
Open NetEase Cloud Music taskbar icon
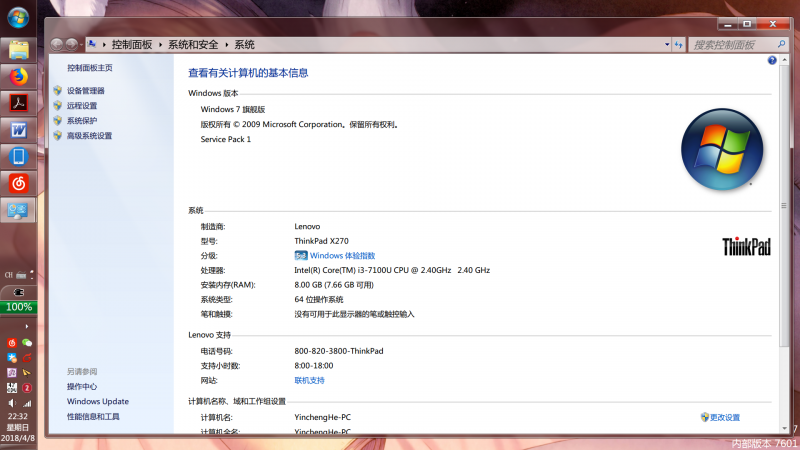[x=18, y=183]
